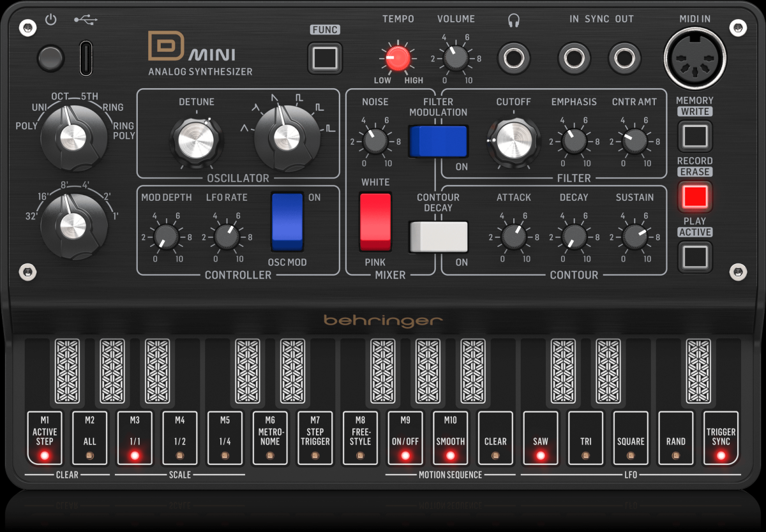Screen dimensions: 766x532
Task: Toggle the M7 STEP TRIGGER key
Action: (x=315, y=438)
